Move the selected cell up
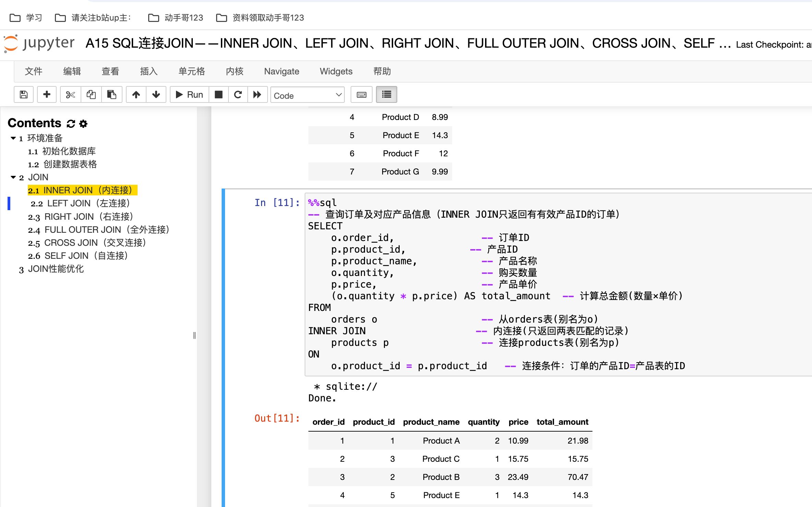 click(x=136, y=95)
